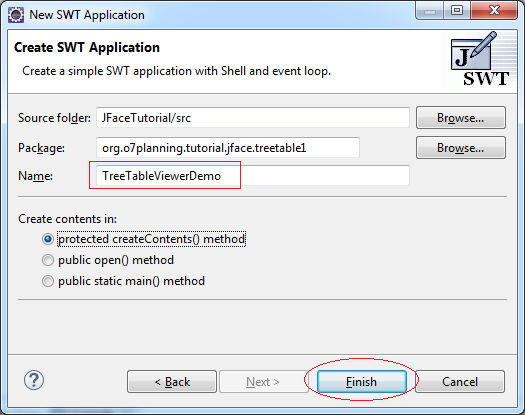Edit the Name field containing TreeTableViewerDemo
Viewport: 525px width, 415px height.
tap(253, 176)
